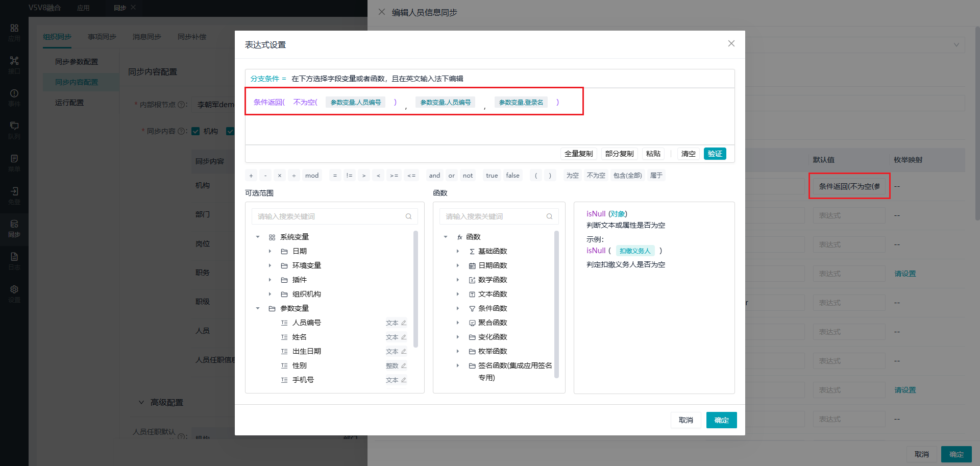The width and height of the screenshot is (980, 466).
Task: Click the sigma icon of 基础函数
Action: 472,251
